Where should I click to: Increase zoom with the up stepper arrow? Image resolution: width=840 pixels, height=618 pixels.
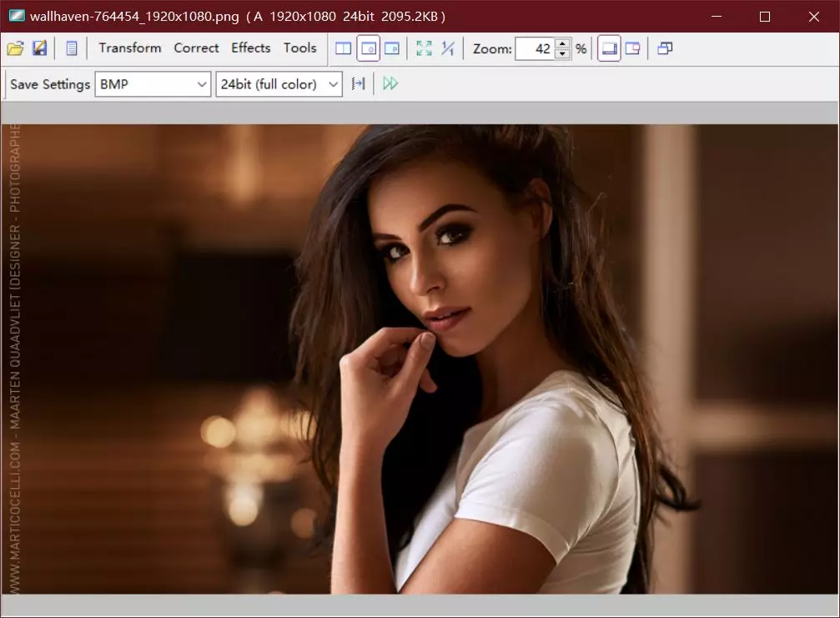coord(562,43)
